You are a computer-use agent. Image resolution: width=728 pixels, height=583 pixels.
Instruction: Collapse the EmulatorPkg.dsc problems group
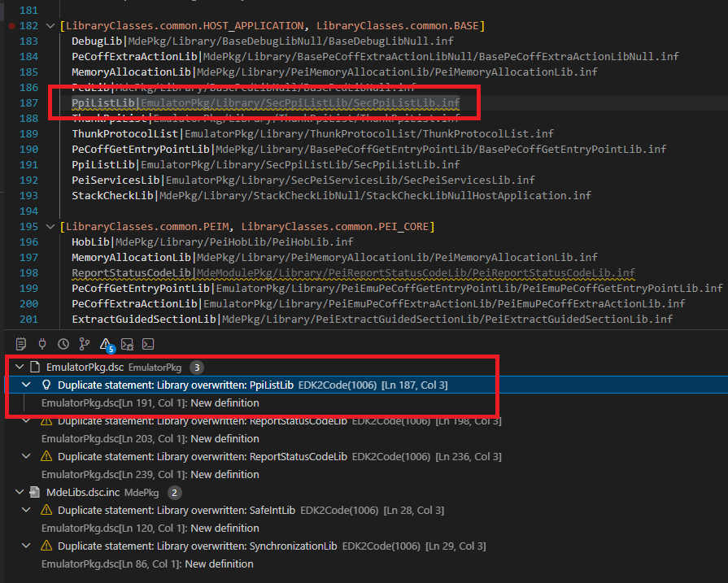(20, 367)
